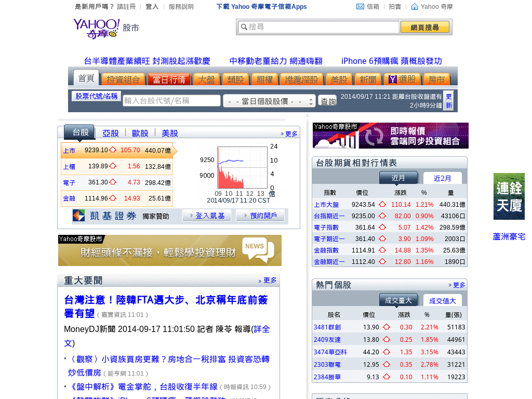The height and width of the screenshot is (399, 532).
Task: Open 電子期近一 futures link
Action: 329,239
